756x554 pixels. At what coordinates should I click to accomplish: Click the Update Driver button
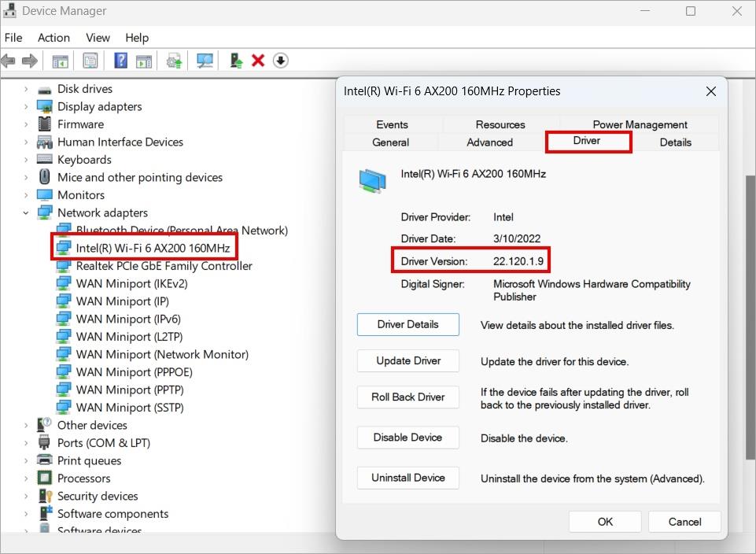coord(408,360)
